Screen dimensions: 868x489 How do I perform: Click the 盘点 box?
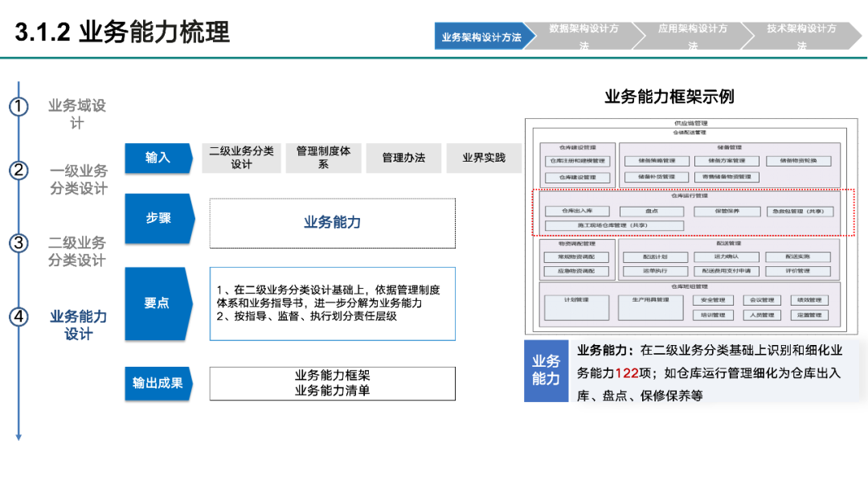tap(652, 211)
